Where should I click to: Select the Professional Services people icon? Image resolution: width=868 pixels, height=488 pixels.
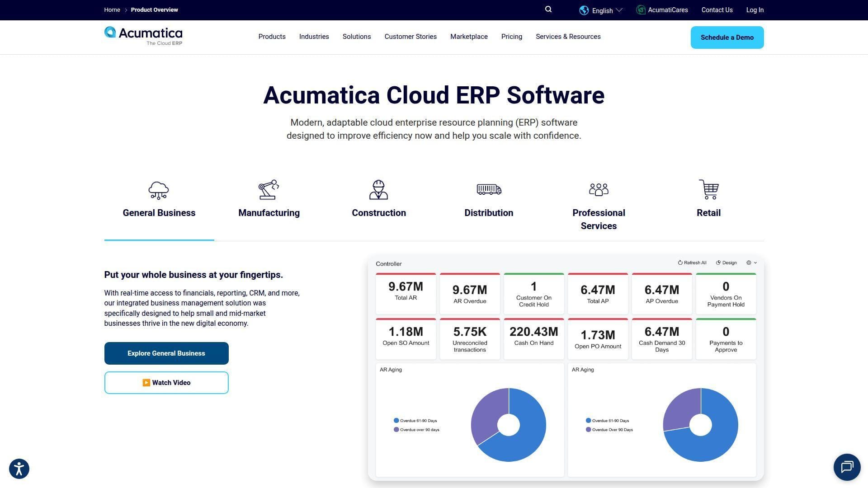pyautogui.click(x=599, y=189)
